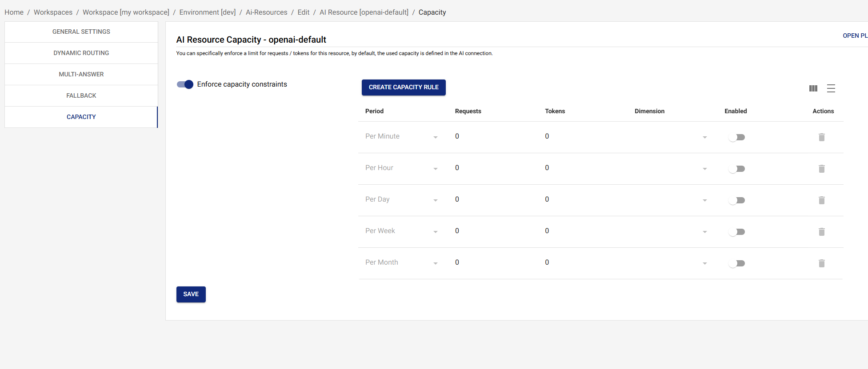Enable the Per Hour rule toggle

(737, 169)
